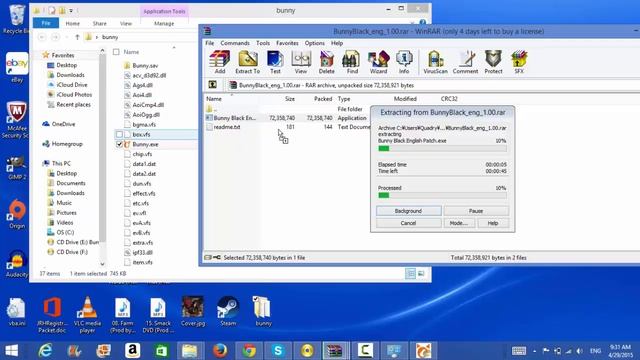Open the Recycle Bin desktop icon
The image size is (640, 360).
pos(16,19)
